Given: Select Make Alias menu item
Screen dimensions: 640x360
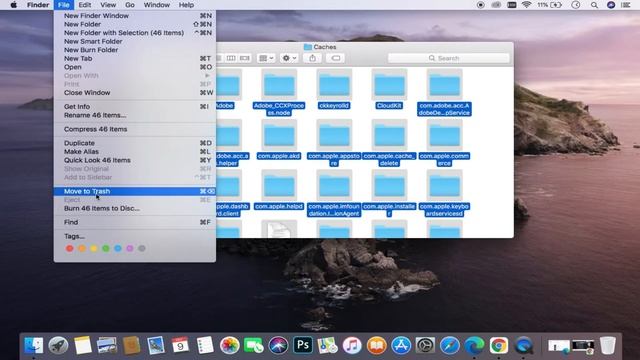Looking at the screenshot, I should click(x=135, y=151).
